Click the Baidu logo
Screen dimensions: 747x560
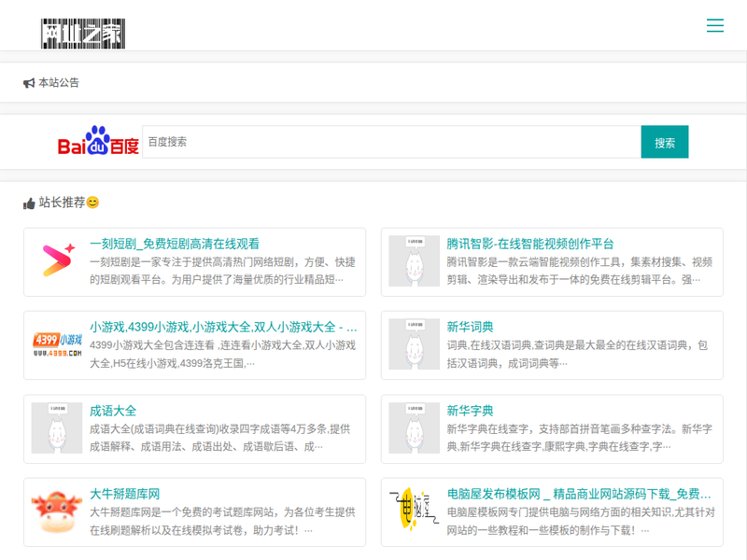point(98,141)
